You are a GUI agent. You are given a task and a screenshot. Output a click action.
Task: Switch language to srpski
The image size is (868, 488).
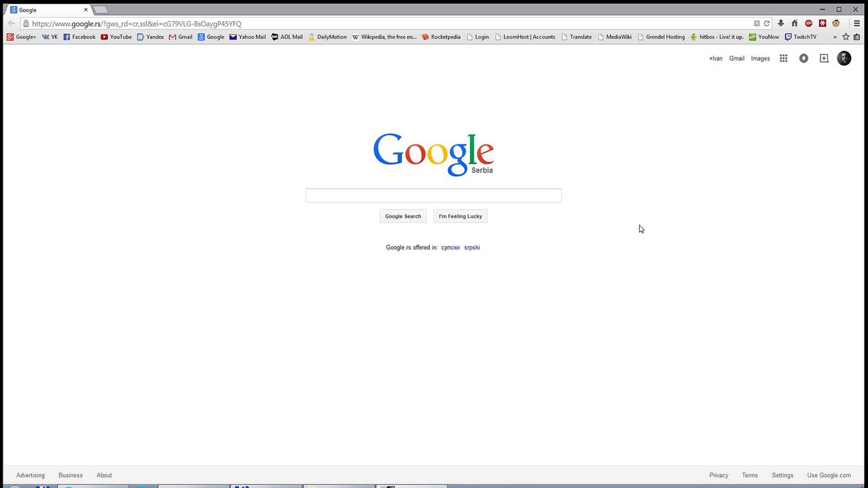coord(472,247)
